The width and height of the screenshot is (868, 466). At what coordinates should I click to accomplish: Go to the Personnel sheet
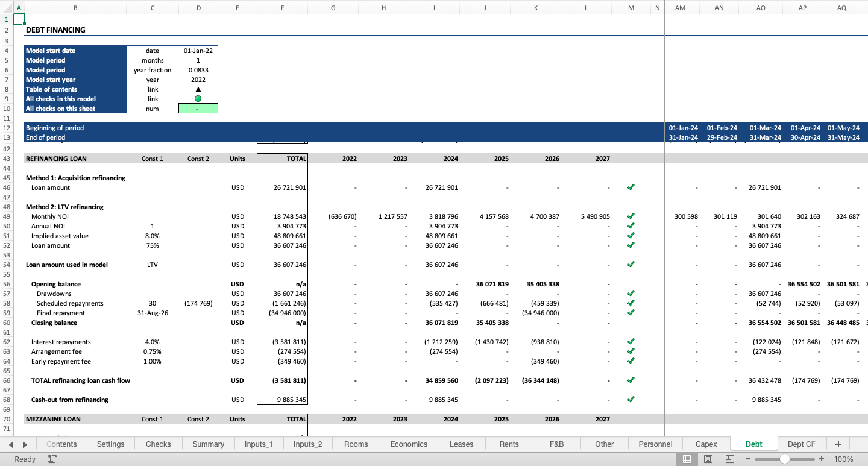[x=655, y=444]
